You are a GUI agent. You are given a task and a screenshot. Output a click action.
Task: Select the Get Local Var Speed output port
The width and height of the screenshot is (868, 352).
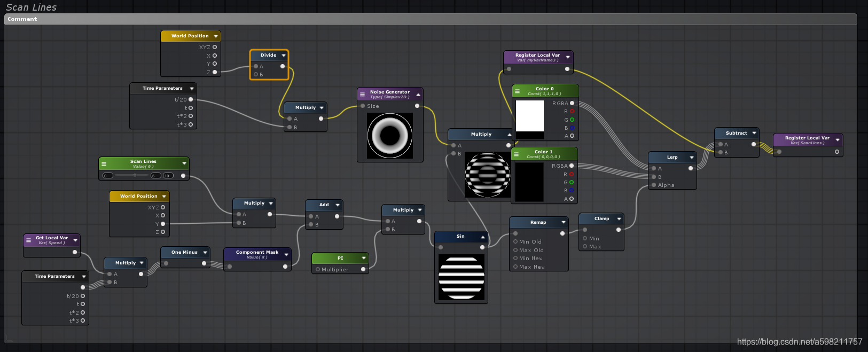tap(75, 252)
